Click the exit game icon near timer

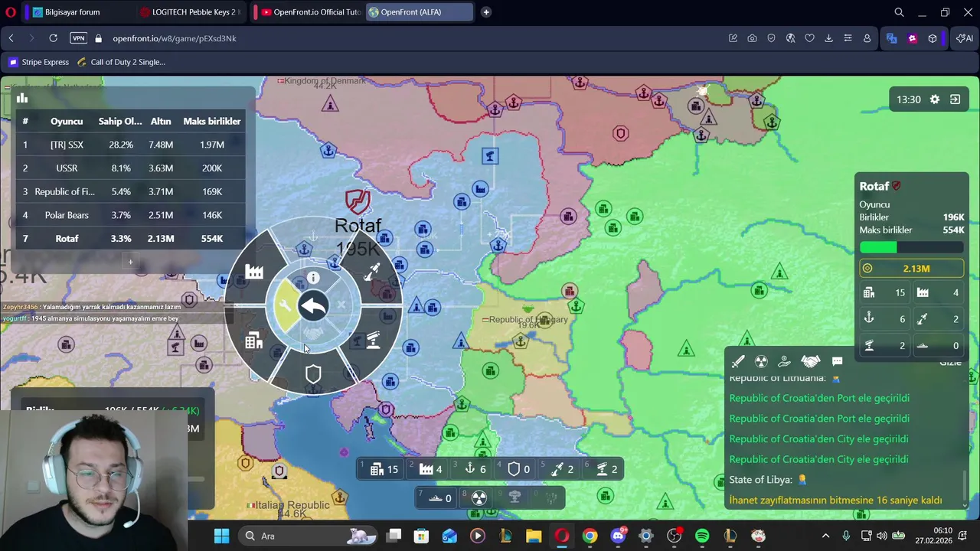click(x=955, y=99)
